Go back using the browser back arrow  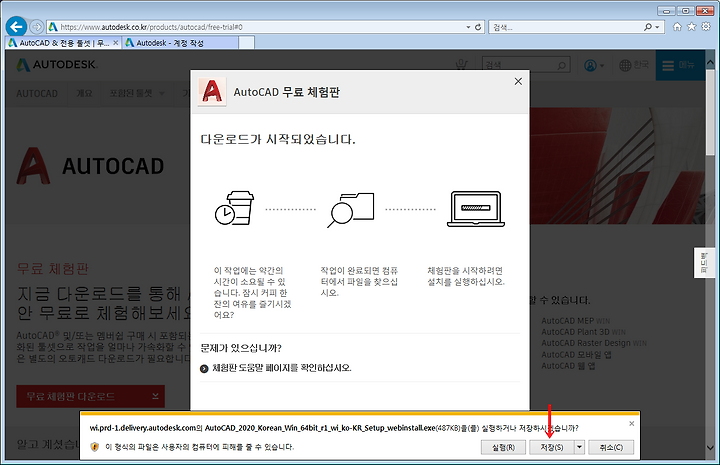[17, 27]
